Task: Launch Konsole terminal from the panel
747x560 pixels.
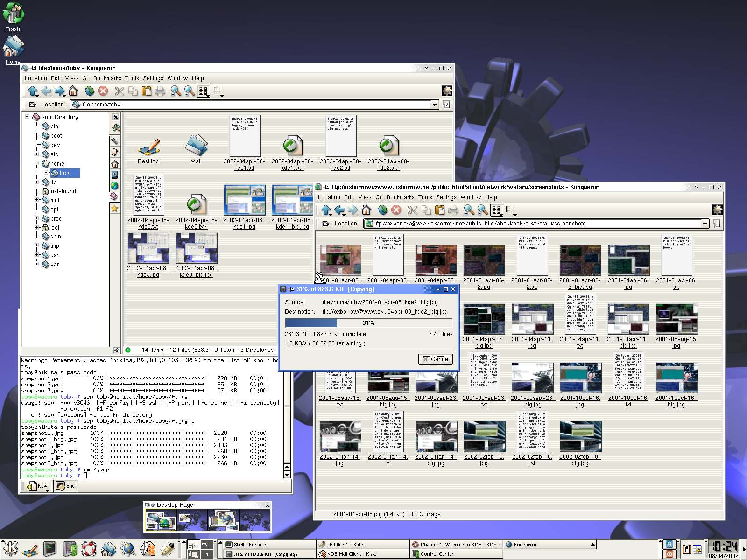Action: (x=50, y=549)
